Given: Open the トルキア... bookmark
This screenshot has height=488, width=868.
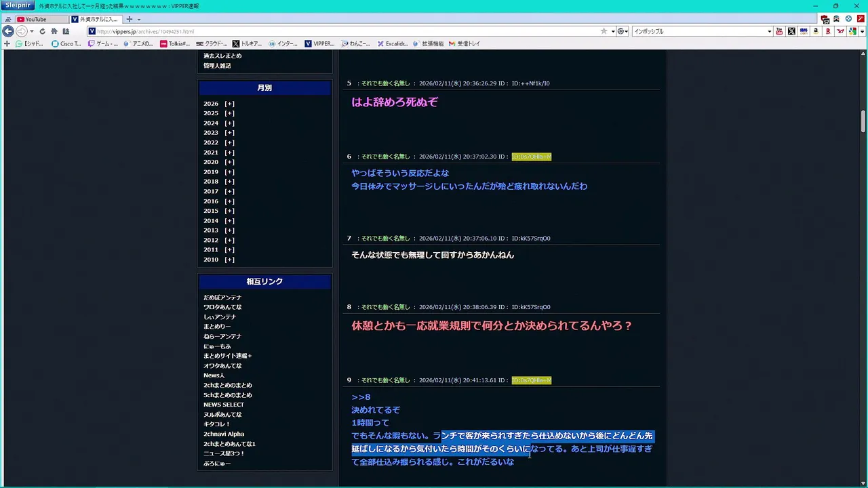Looking at the screenshot, I should [248, 43].
